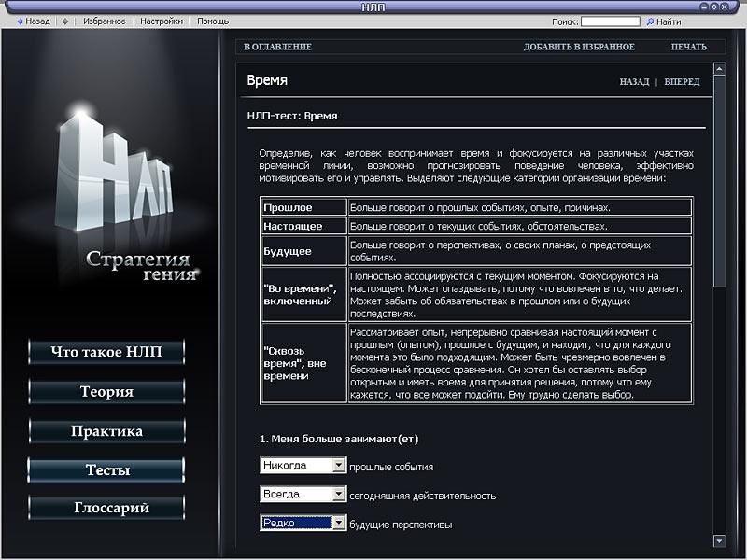Open the Никогда dropdown for прошлые события
The width and height of the screenshot is (747, 560).
(x=338, y=465)
